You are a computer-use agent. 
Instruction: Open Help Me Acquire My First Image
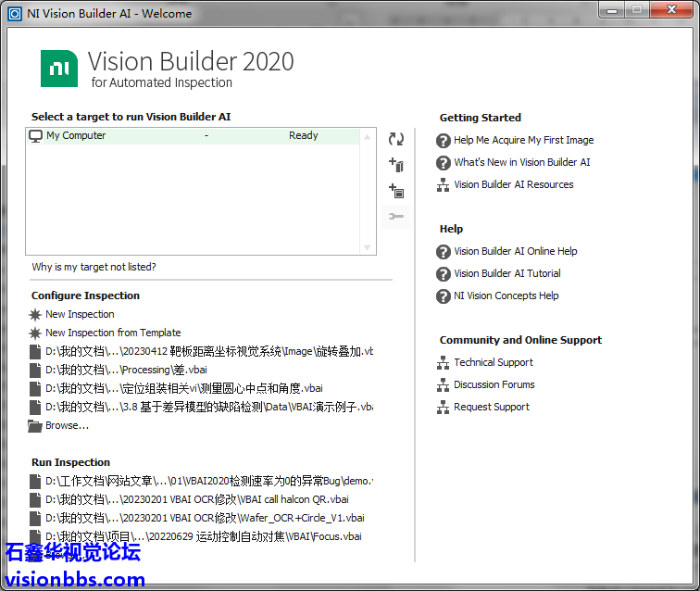point(523,141)
